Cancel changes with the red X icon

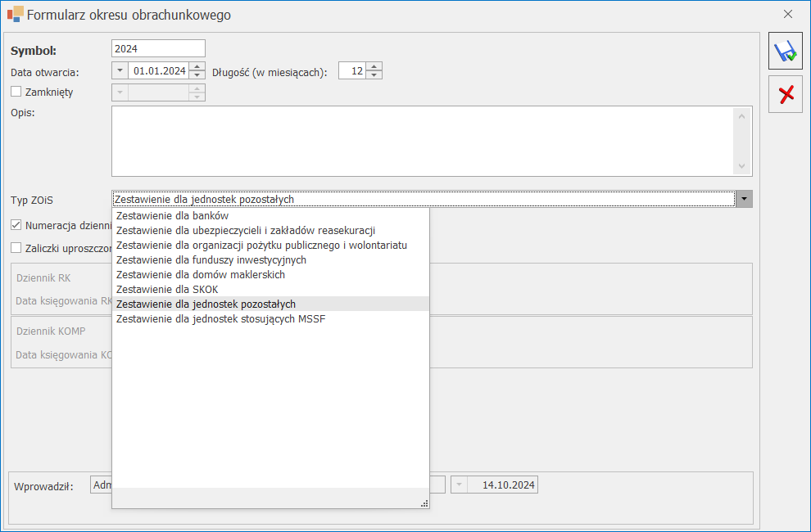coord(785,94)
